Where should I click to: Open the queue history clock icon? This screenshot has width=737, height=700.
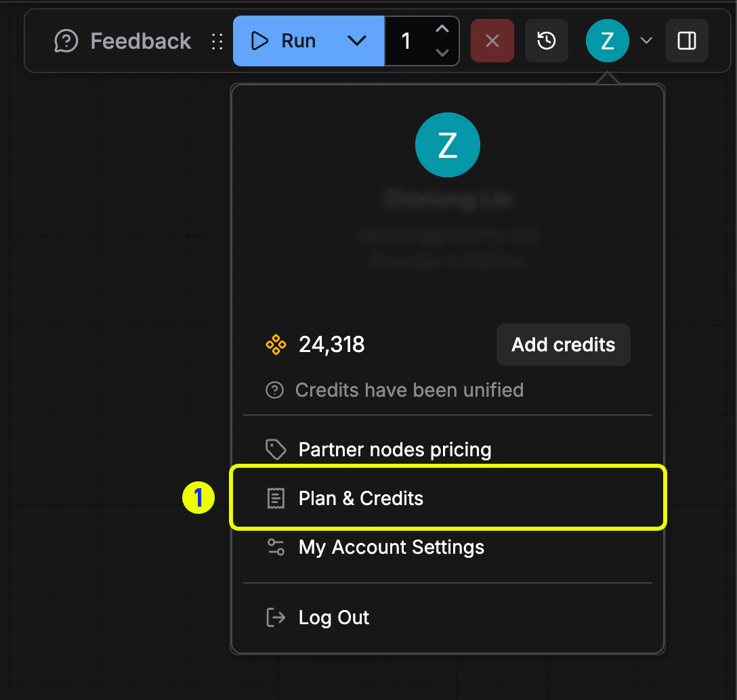[x=547, y=41]
